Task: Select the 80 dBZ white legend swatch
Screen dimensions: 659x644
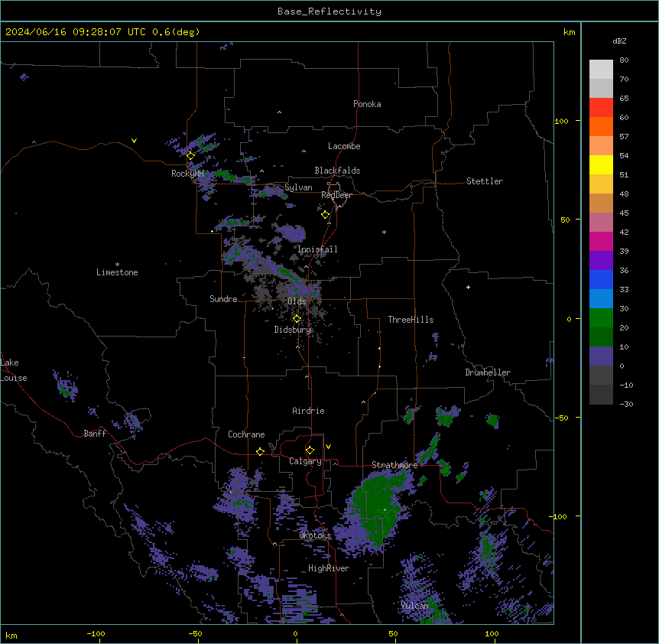Action: pos(601,70)
